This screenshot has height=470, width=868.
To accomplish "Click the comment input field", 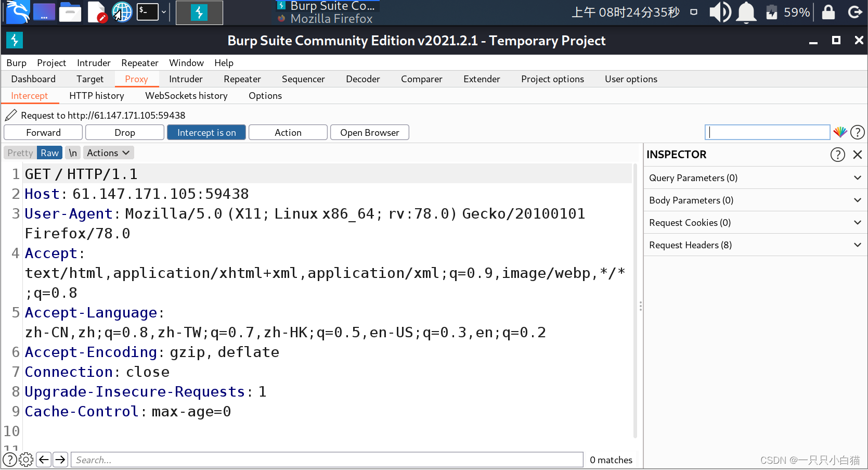I will click(x=767, y=132).
